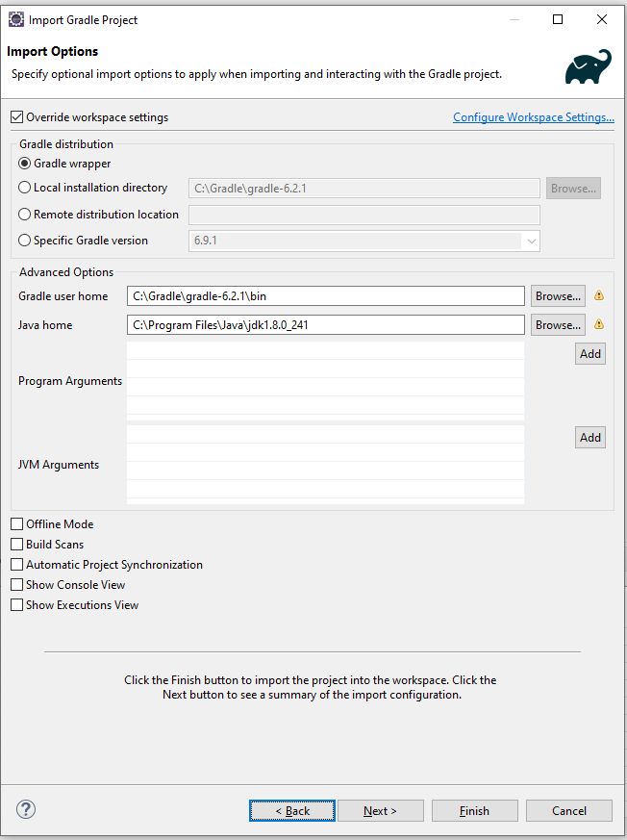
Task: Click the help question mark icon
Action: point(26,809)
